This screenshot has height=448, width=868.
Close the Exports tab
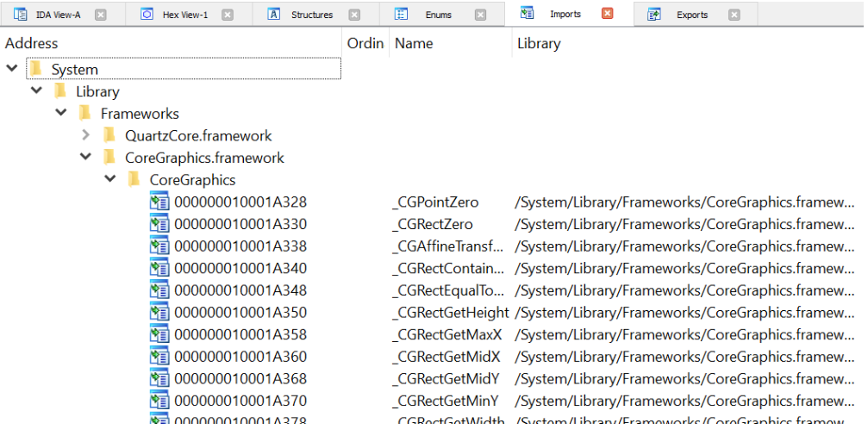734,15
